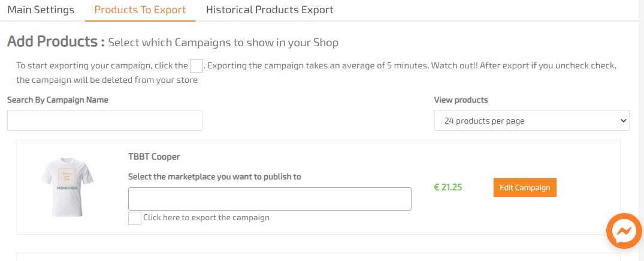Click the Add Products heading

56,42
